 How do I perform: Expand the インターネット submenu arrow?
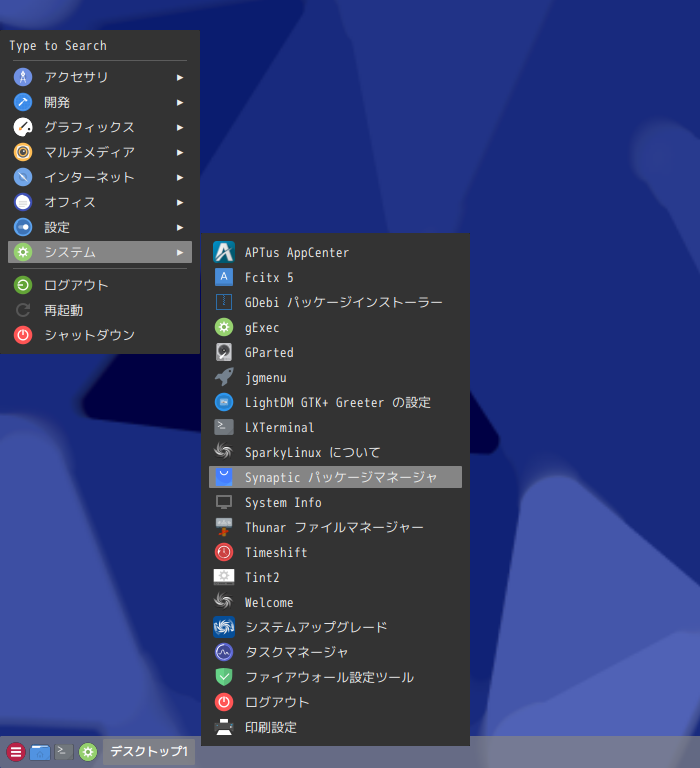[180, 177]
